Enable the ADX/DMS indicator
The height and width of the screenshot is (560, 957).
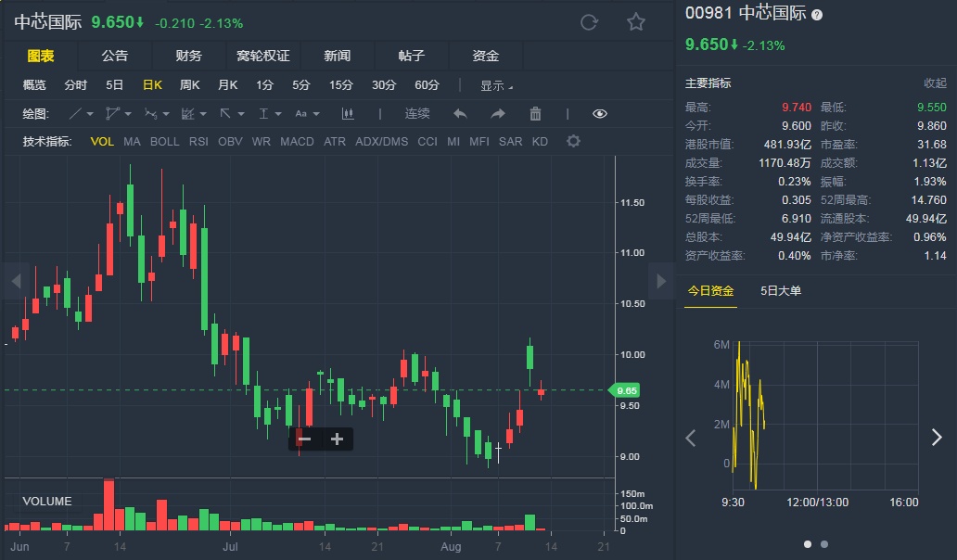[381, 142]
